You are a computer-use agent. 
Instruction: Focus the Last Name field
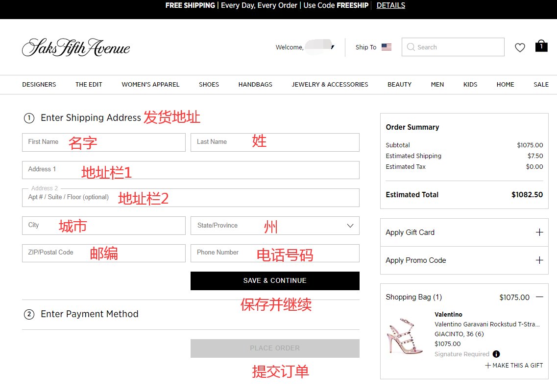[x=275, y=142]
